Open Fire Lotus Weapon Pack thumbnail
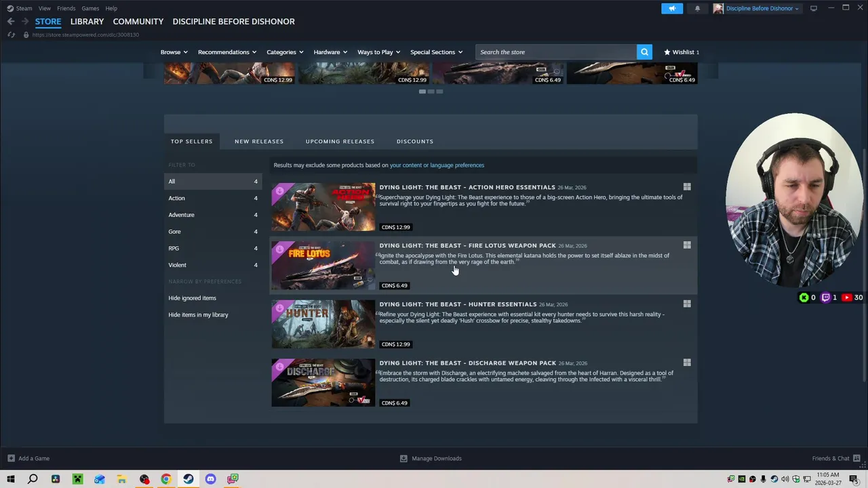The height and width of the screenshot is (488, 868). pyautogui.click(x=323, y=266)
